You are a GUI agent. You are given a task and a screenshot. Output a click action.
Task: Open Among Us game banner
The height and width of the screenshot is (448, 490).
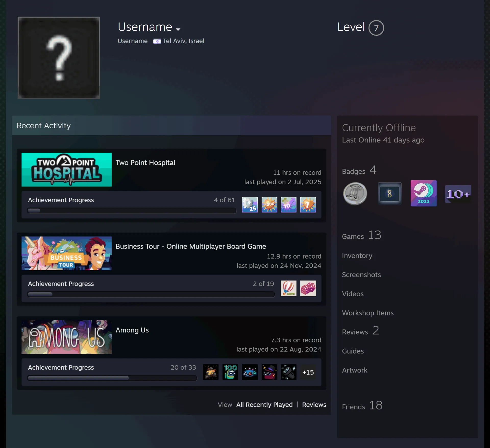pos(67,337)
